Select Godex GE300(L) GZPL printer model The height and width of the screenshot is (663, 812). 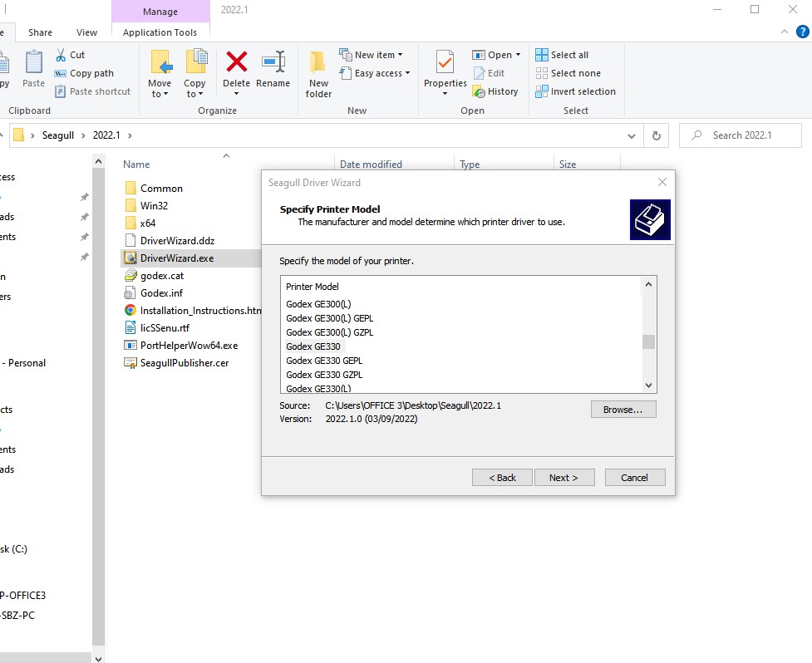[x=329, y=332]
